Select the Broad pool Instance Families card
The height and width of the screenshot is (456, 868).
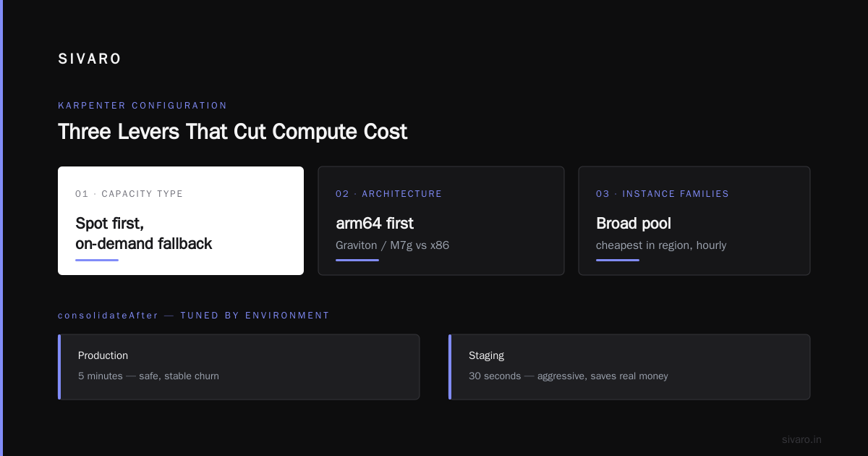(694, 221)
